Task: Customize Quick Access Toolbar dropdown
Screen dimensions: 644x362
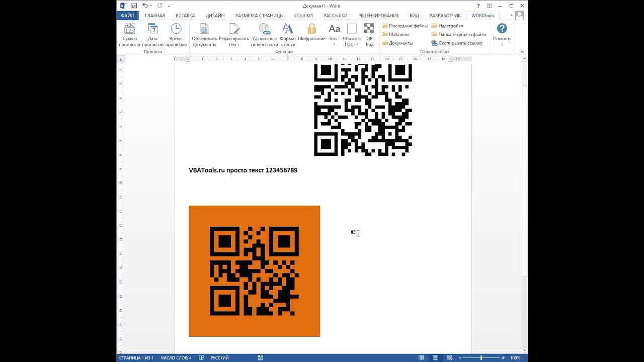Action: (169, 6)
